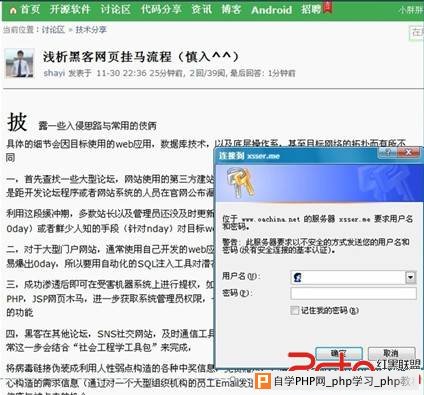This screenshot has height=395, width=424.
Task: Click the 取消 button in the dialog
Action: 391,353
